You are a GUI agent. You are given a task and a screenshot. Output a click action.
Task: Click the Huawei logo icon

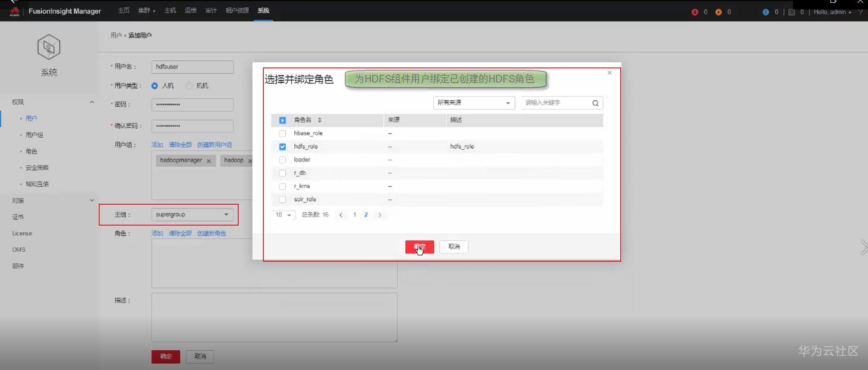point(15,11)
